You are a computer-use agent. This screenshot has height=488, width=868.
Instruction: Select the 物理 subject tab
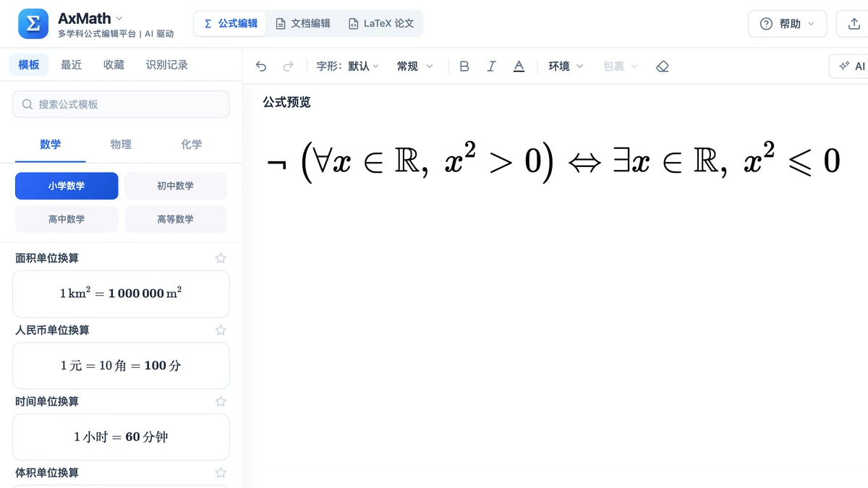click(x=121, y=145)
